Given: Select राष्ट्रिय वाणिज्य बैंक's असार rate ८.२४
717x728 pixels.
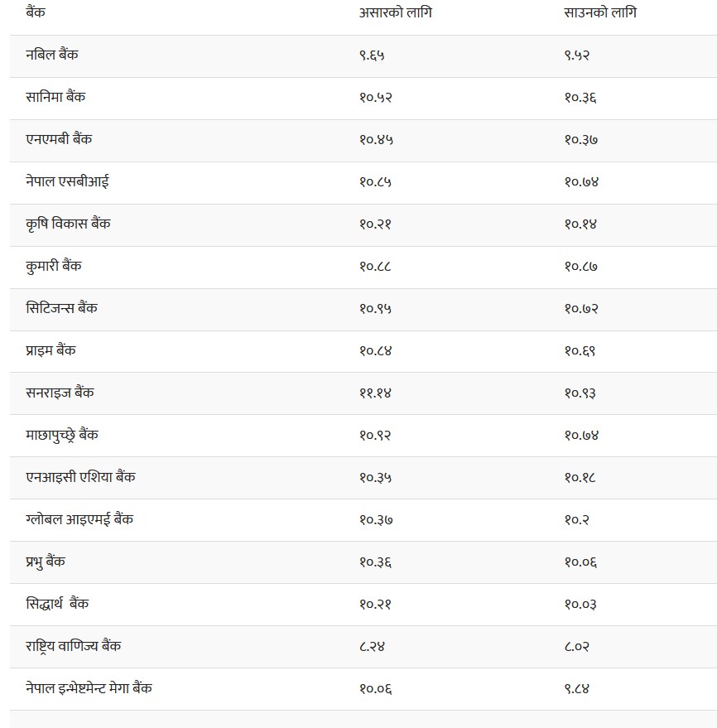Looking at the screenshot, I should tap(372, 647).
